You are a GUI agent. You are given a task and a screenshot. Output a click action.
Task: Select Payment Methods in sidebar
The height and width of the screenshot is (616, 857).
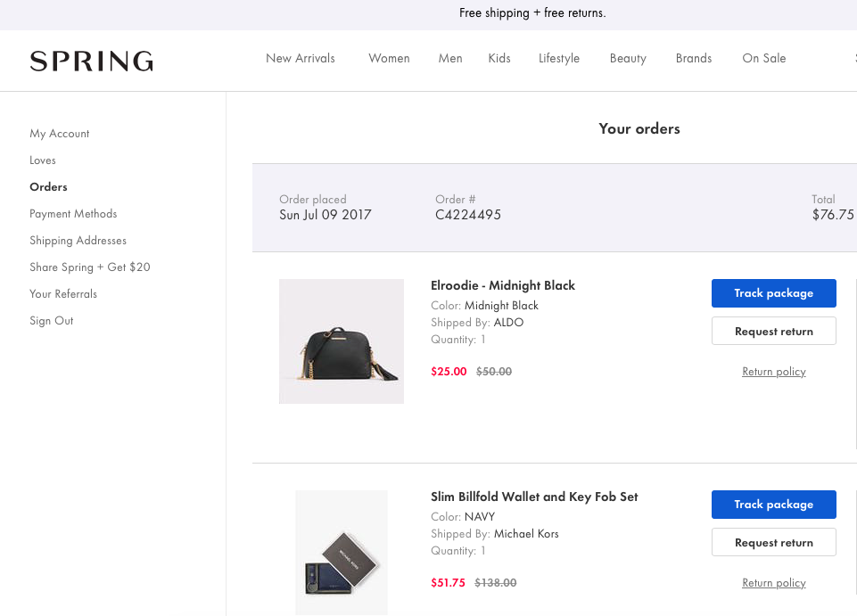click(x=73, y=214)
